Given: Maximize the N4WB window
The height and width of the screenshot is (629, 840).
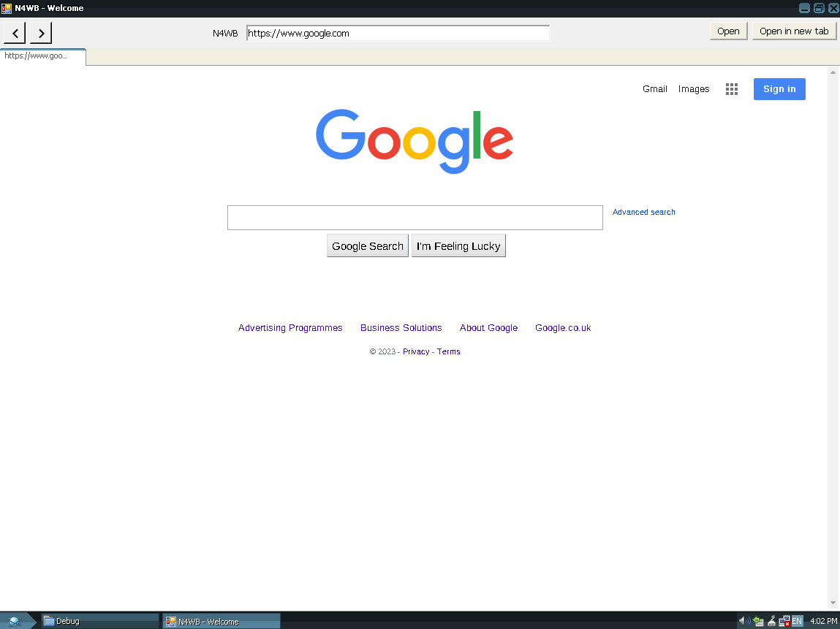Looking at the screenshot, I should (819, 8).
